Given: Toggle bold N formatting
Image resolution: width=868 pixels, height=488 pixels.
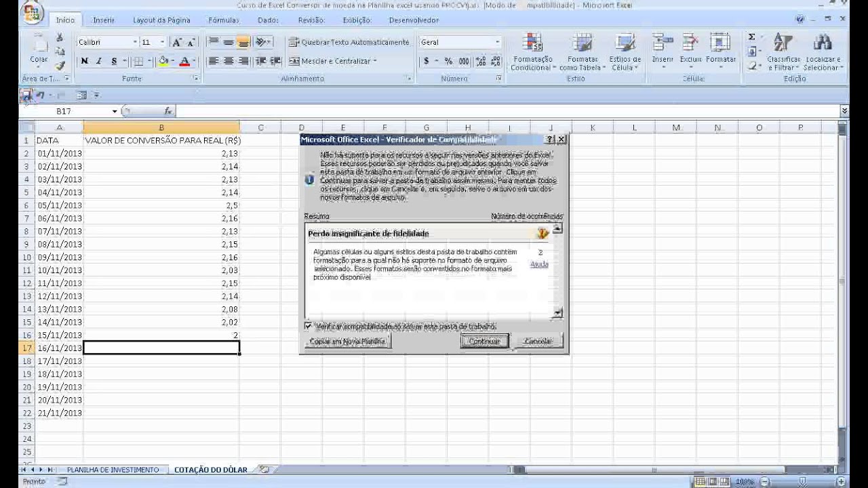Looking at the screenshot, I should pyautogui.click(x=85, y=61).
